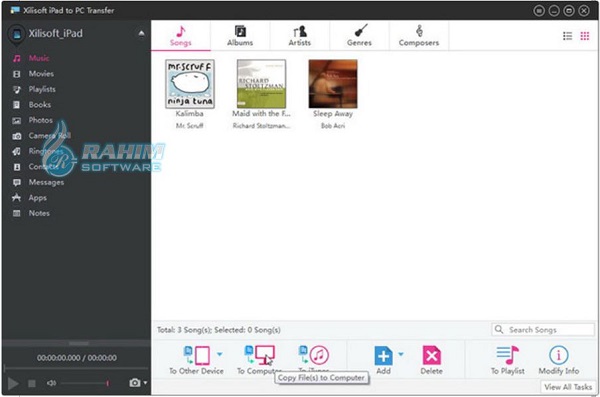Open Messages in the sidebar
The width and height of the screenshot is (600, 397).
coord(46,182)
